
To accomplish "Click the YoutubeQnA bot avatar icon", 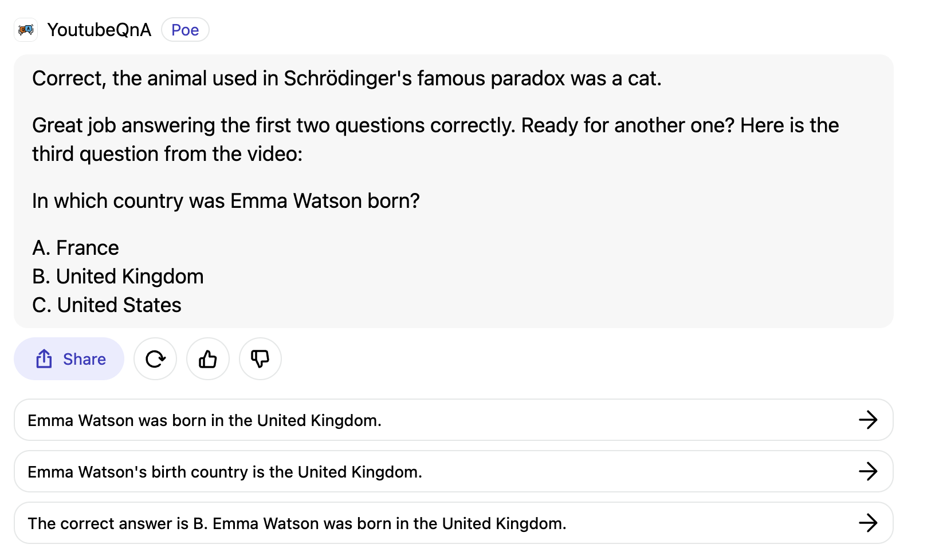I will (26, 30).
